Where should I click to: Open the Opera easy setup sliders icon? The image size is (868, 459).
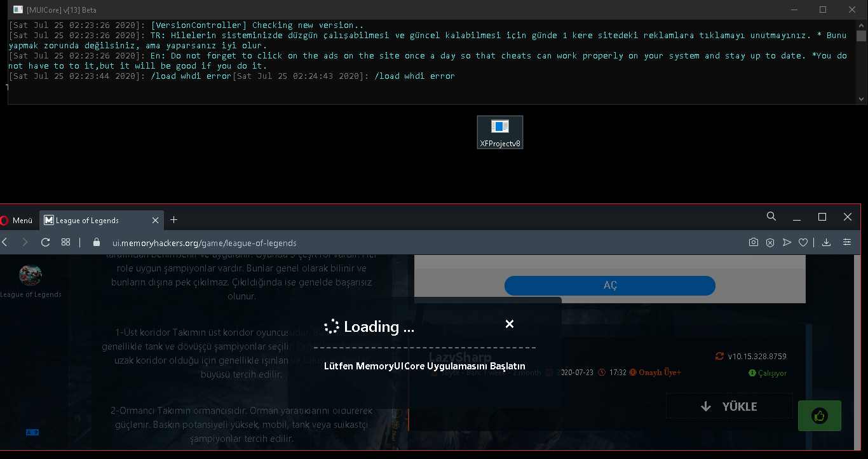click(x=847, y=242)
